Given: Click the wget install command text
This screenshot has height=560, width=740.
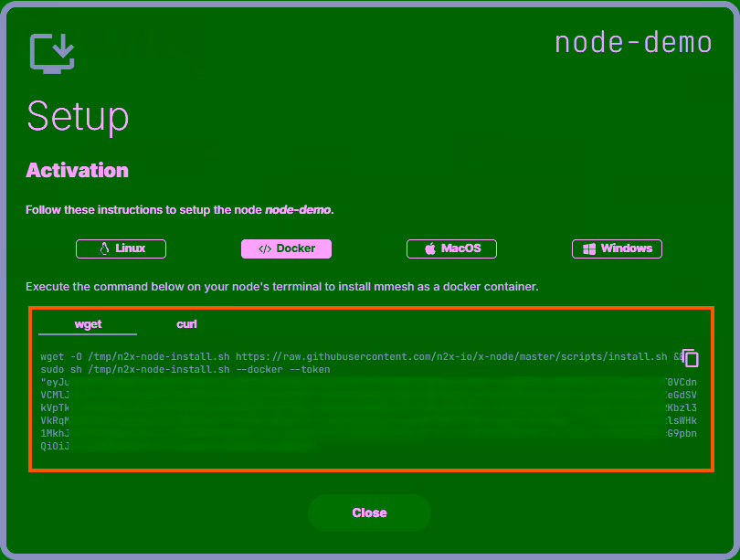Looking at the screenshot, I should pos(347,356).
